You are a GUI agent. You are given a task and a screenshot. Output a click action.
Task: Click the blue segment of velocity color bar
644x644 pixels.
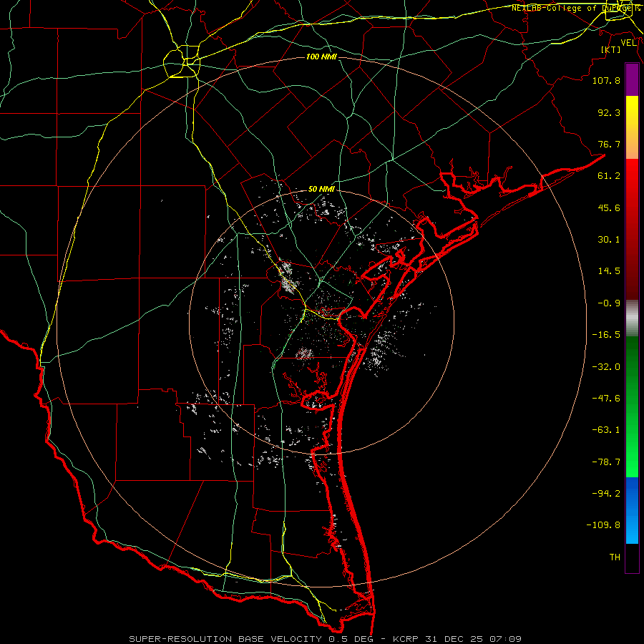click(x=632, y=510)
